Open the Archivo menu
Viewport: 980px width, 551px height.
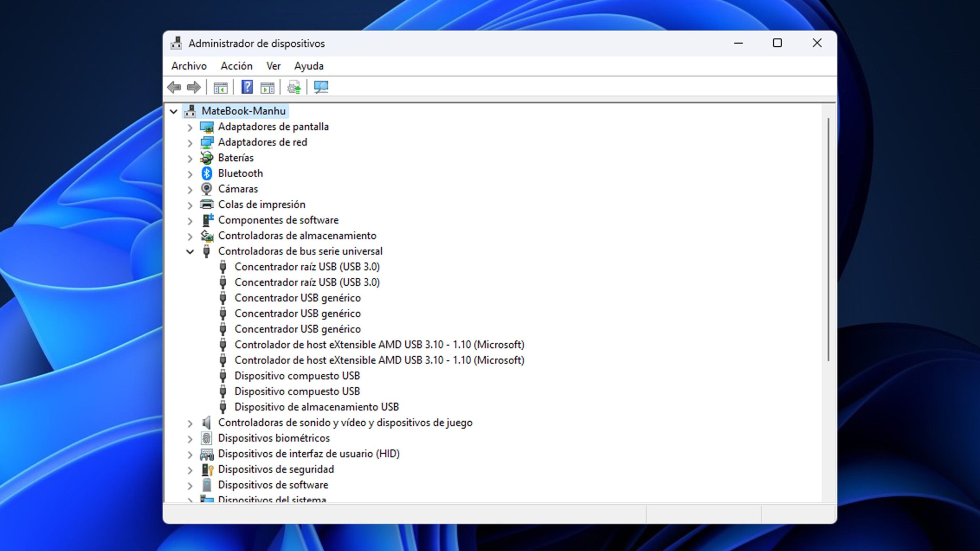coord(189,66)
